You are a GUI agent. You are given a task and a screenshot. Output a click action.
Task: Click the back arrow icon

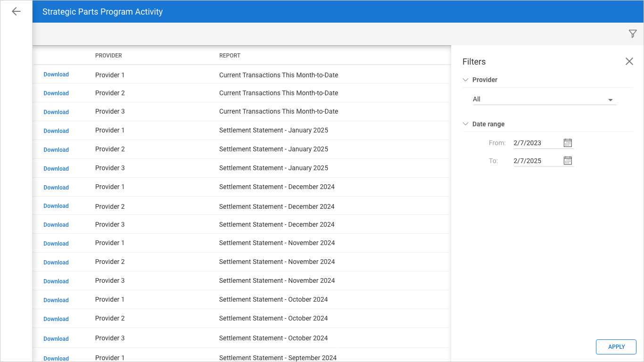[16, 11]
